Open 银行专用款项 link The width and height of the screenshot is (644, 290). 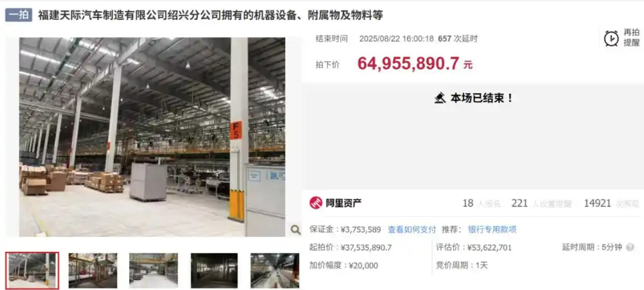[x=492, y=229]
